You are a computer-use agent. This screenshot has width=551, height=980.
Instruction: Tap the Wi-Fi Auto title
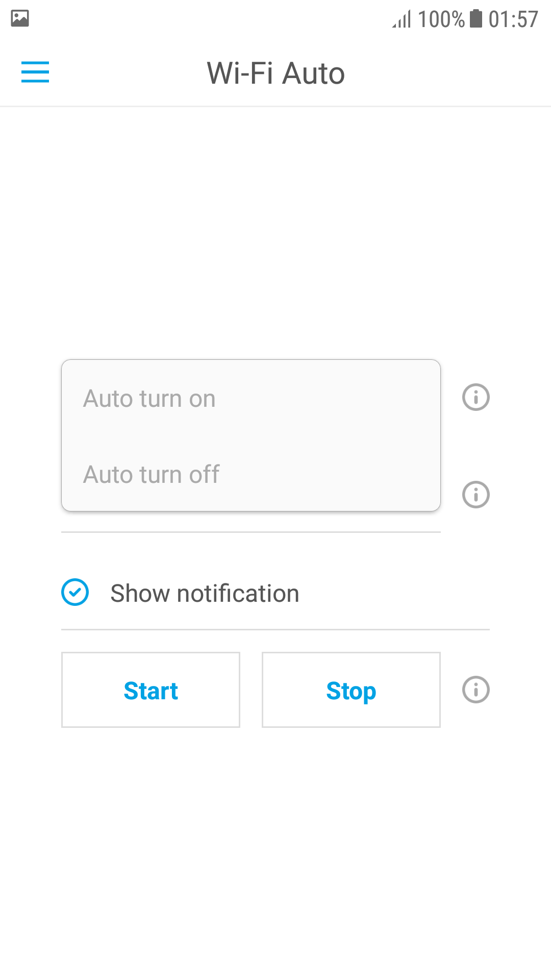click(275, 73)
